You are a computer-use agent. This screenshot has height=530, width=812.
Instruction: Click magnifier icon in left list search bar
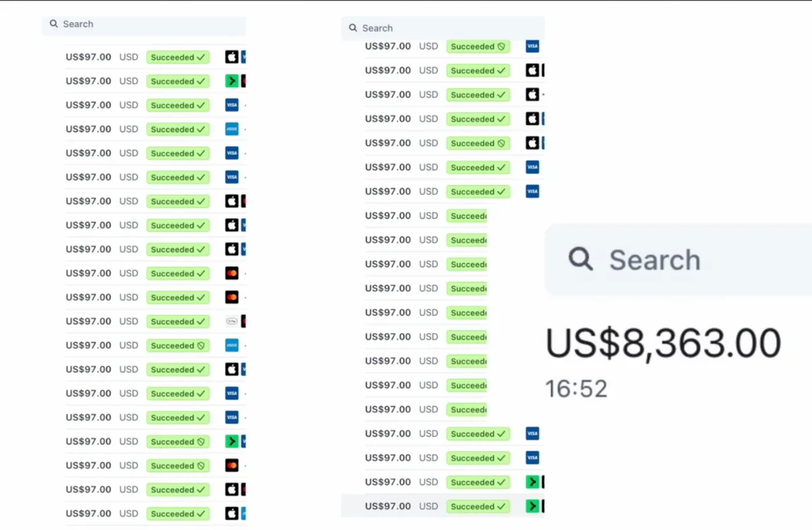[x=54, y=24]
